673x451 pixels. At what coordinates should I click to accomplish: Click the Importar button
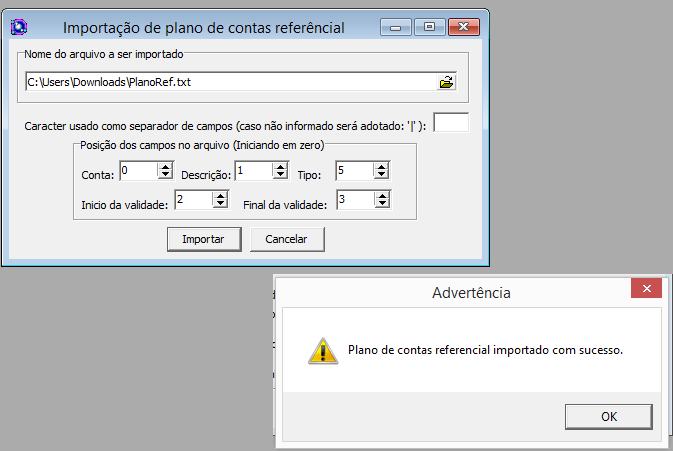[204, 239]
